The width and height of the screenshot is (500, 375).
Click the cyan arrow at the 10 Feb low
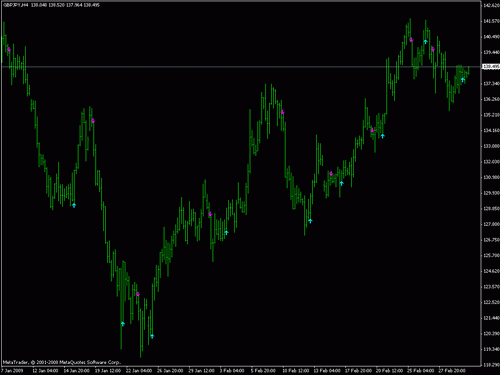pyautogui.click(x=310, y=221)
